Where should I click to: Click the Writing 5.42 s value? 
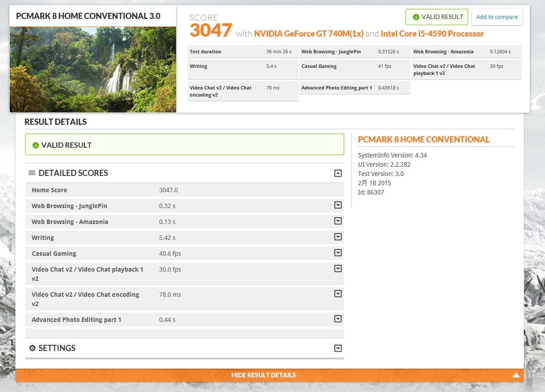tap(167, 238)
